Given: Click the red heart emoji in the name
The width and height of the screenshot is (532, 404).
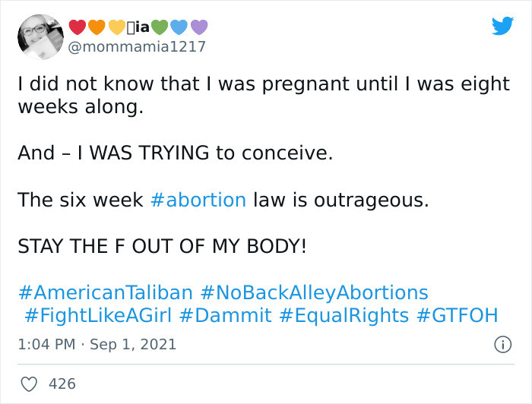Looking at the screenshot, I should (x=78, y=28).
